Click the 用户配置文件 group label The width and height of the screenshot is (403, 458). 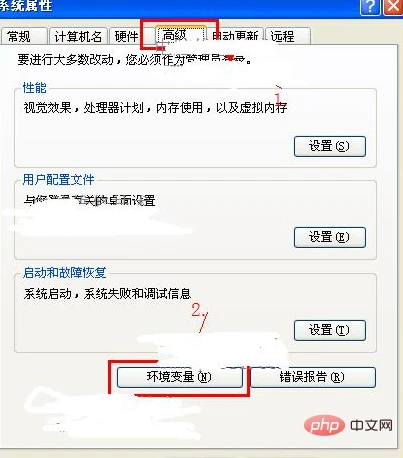[58, 180]
